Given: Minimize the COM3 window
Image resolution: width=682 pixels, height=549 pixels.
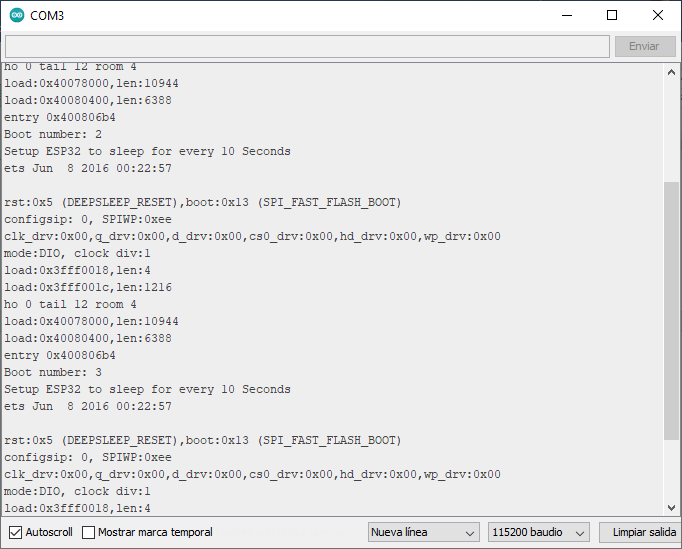Looking at the screenshot, I should [567, 15].
